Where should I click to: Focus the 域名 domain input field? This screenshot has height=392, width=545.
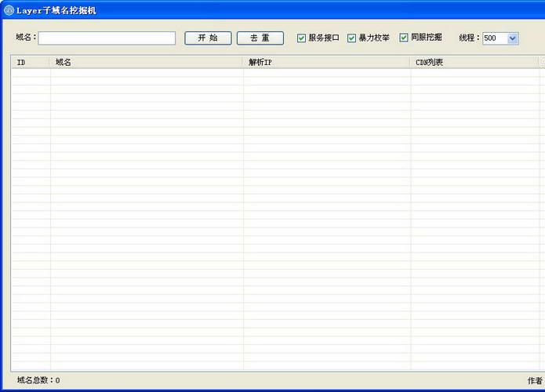(x=107, y=38)
